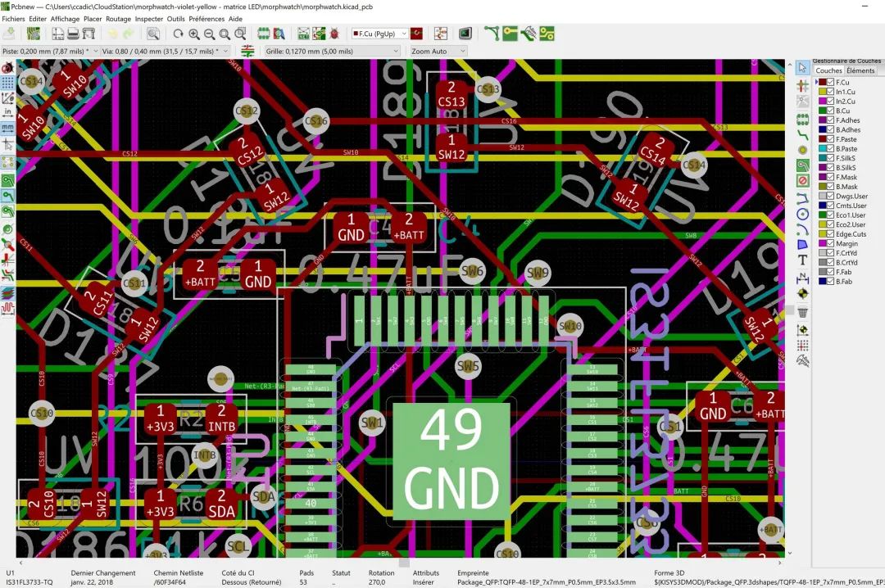
Task: Activate the Delete items trash tool
Action: [x=802, y=311]
